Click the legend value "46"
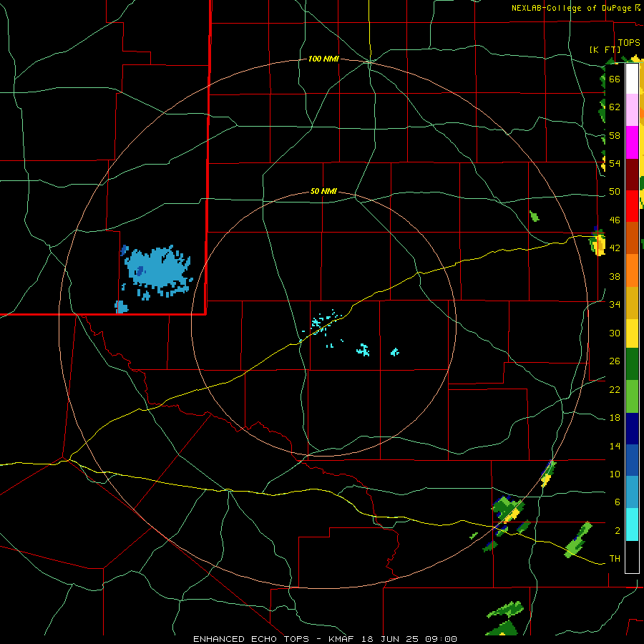The width and height of the screenshot is (644, 644). (x=615, y=220)
